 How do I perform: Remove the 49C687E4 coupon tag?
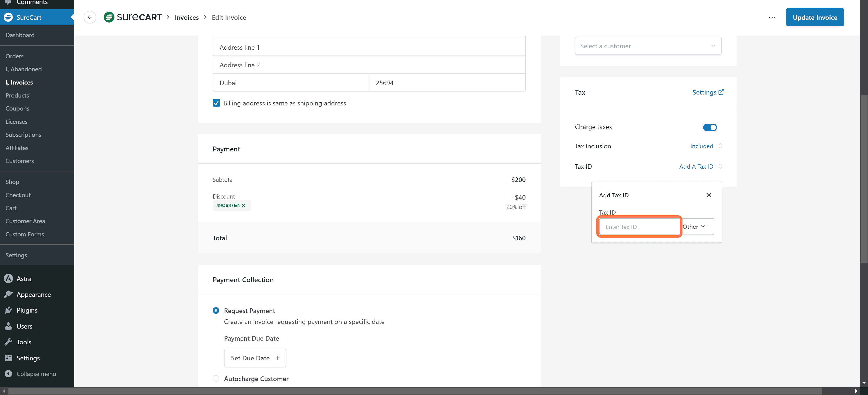pos(244,206)
